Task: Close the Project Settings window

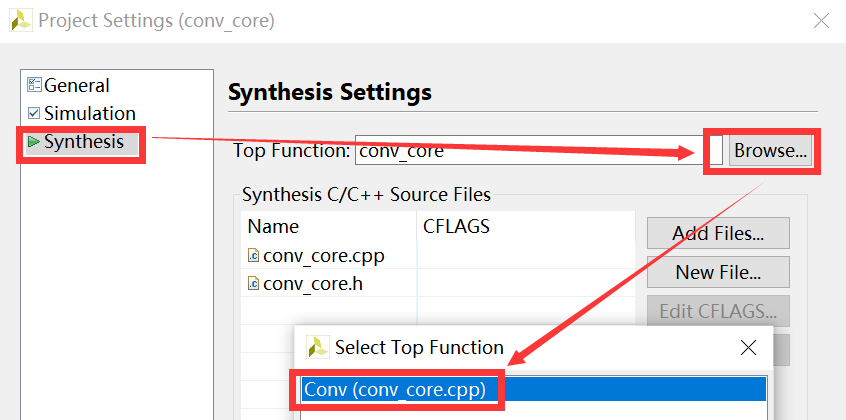Action: tap(820, 20)
